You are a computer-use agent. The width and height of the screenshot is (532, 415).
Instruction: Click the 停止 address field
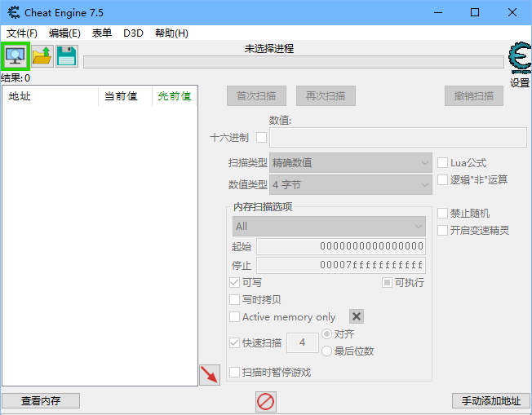(x=341, y=265)
